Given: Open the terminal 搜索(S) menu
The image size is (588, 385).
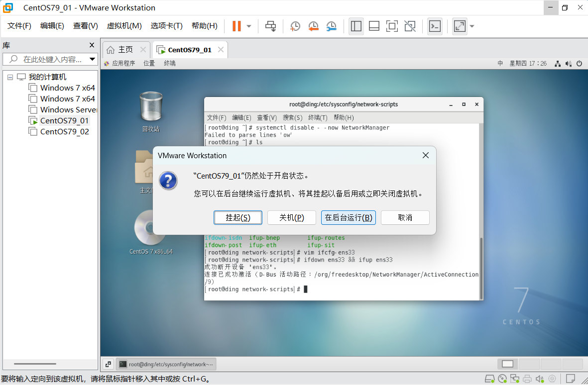Looking at the screenshot, I should (292, 117).
